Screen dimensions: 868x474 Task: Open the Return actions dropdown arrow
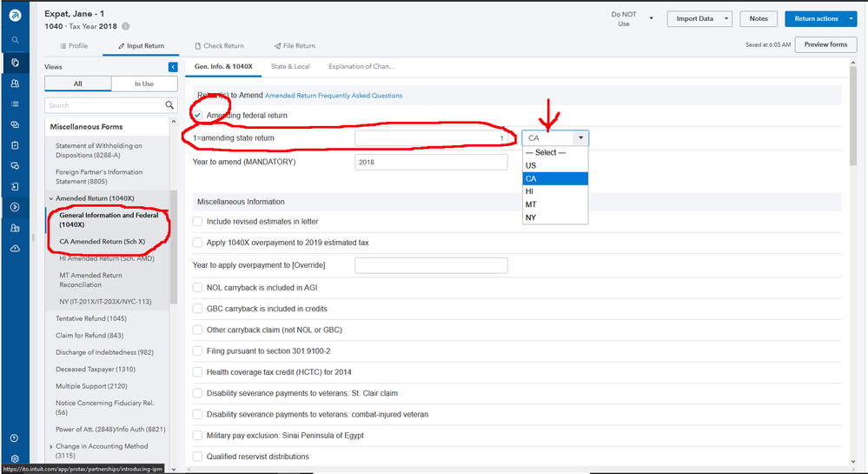851,18
